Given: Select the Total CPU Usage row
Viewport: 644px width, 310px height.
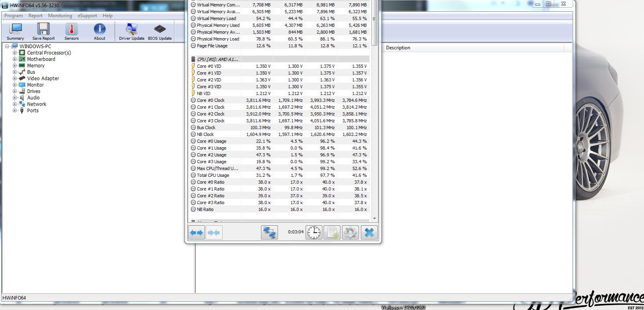Looking at the screenshot, I should pyautogui.click(x=280, y=175).
